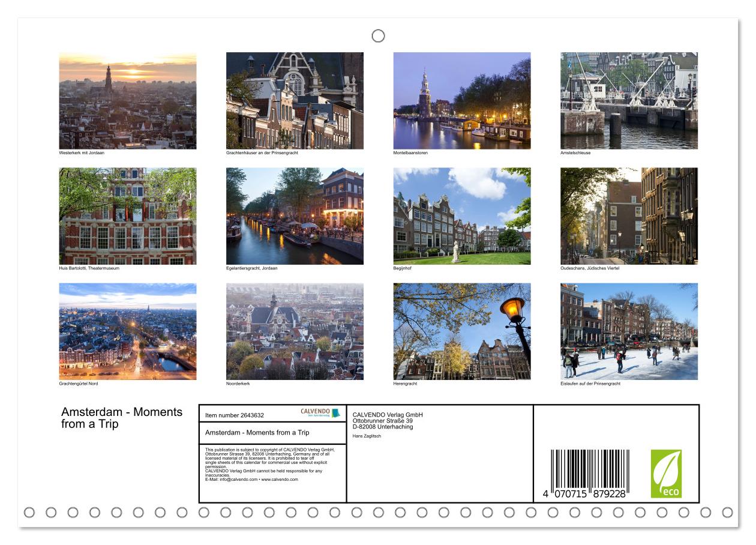Click the Westerkerk mit Jordaan sunset photo

click(127, 101)
